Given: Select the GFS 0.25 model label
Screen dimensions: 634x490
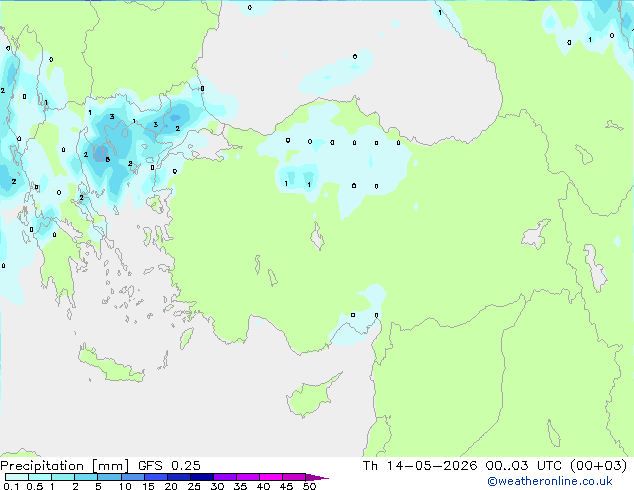Looking at the screenshot, I should coord(169,466).
